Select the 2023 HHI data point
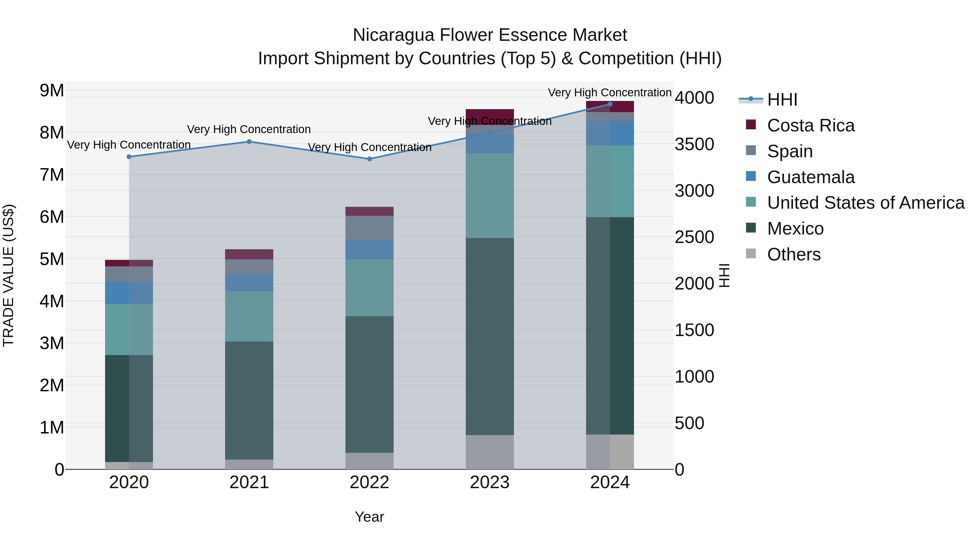The width and height of the screenshot is (980, 551). pos(490,133)
